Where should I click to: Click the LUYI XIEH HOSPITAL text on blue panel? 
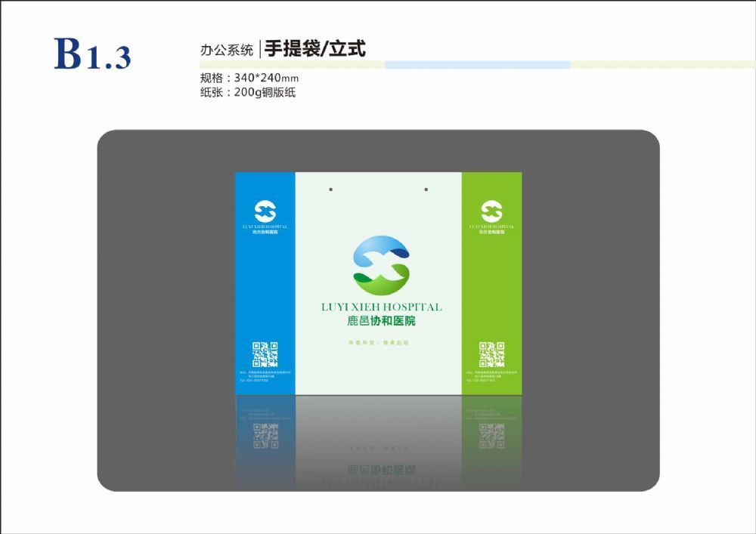tap(265, 226)
